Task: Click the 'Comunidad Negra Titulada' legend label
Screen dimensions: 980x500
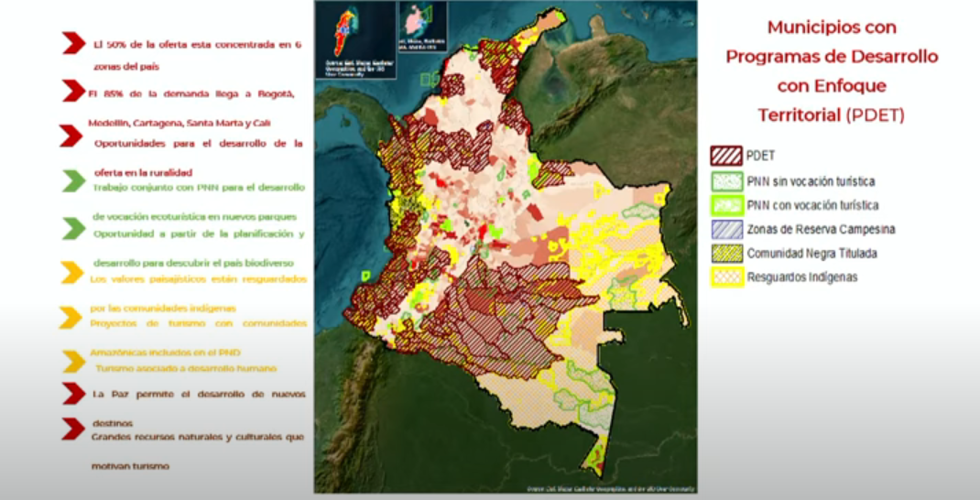Action: (x=811, y=253)
